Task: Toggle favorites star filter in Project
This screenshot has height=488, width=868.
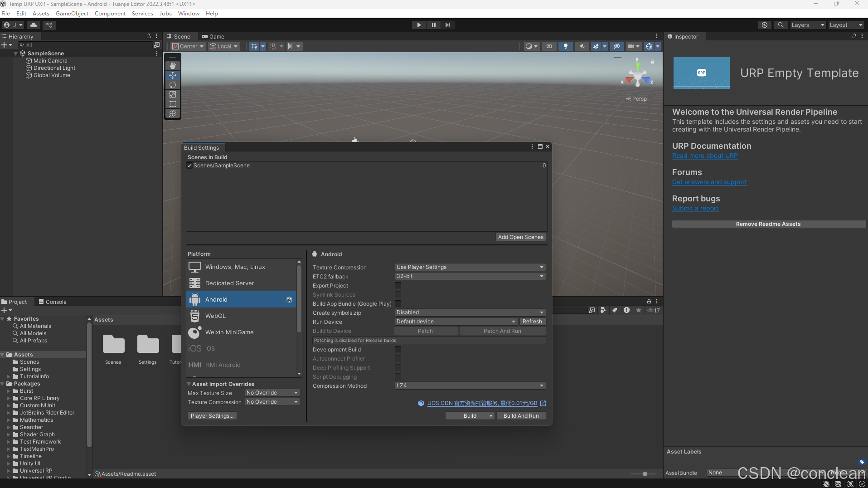Action: click(x=638, y=310)
